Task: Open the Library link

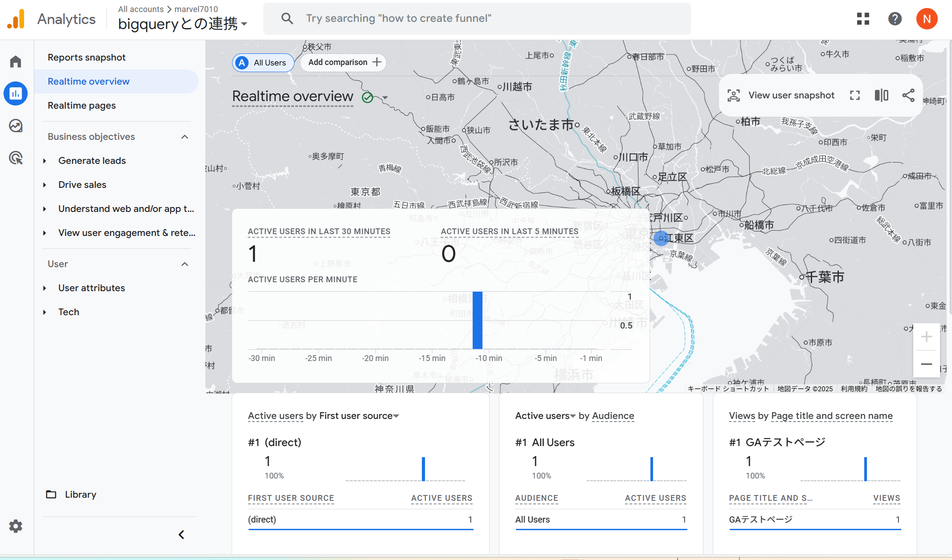Action: tap(81, 495)
